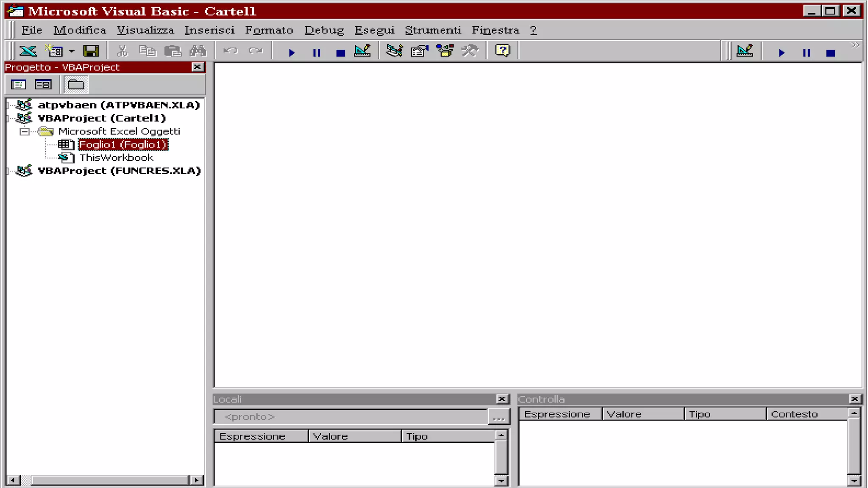Click the Find (binoculars) icon

(198, 51)
